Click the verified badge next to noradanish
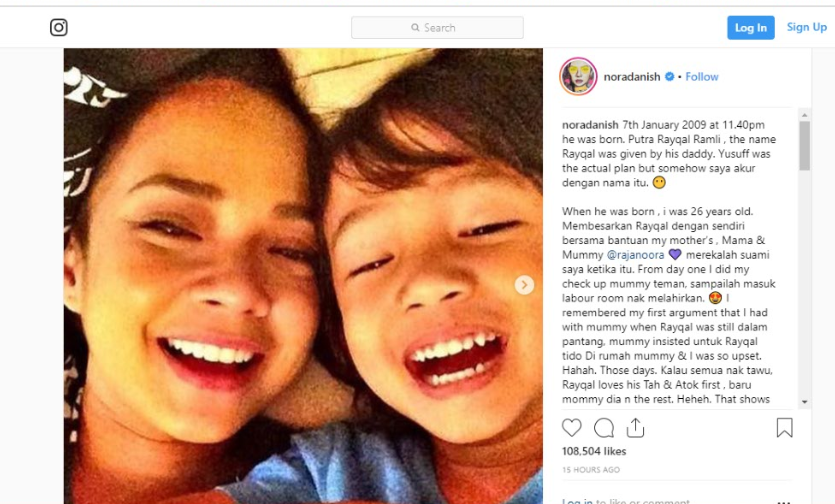The width and height of the screenshot is (835, 504). 669,77
